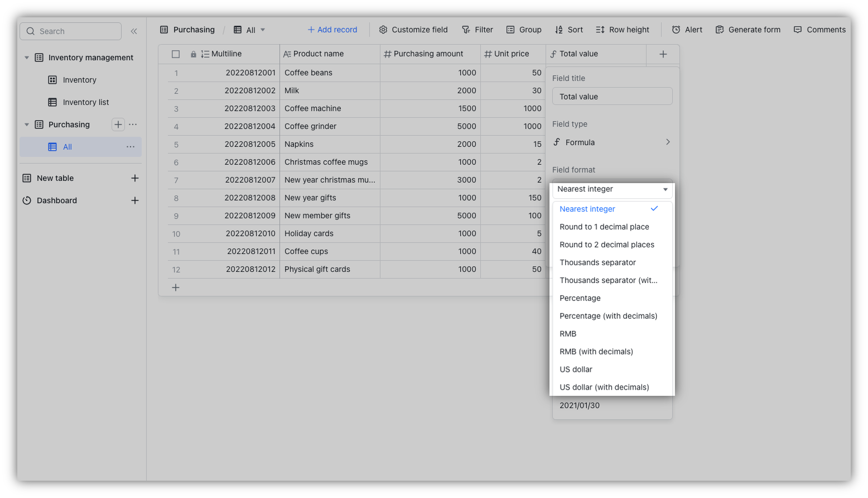Toggle the lock icon next to Multiline field

pos(194,54)
